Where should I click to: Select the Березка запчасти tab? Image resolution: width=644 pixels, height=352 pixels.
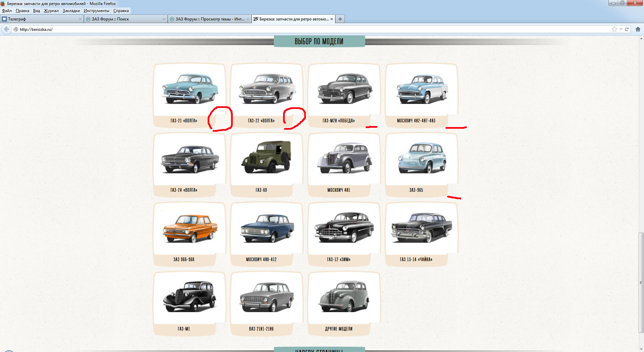click(293, 19)
